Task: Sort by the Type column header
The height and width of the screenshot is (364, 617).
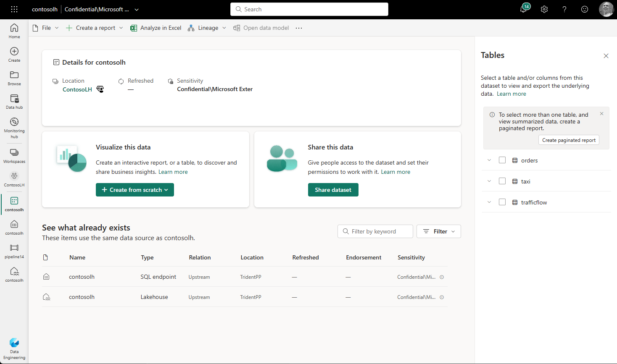Action: [147, 257]
